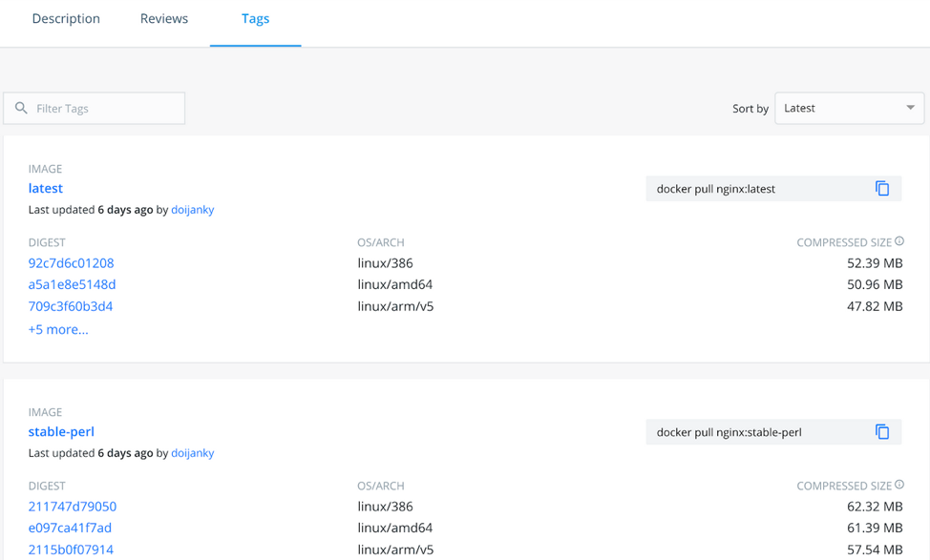The width and height of the screenshot is (930, 560).
Task: Visit doijanky profile under stable-perl image
Action: [x=192, y=453]
